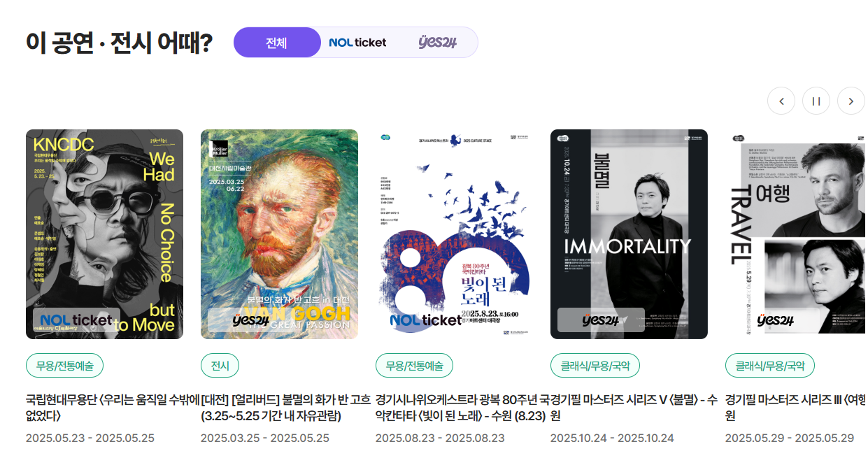
Task: Click NOL ticket badge on KNCDC poster
Action: [76, 320]
